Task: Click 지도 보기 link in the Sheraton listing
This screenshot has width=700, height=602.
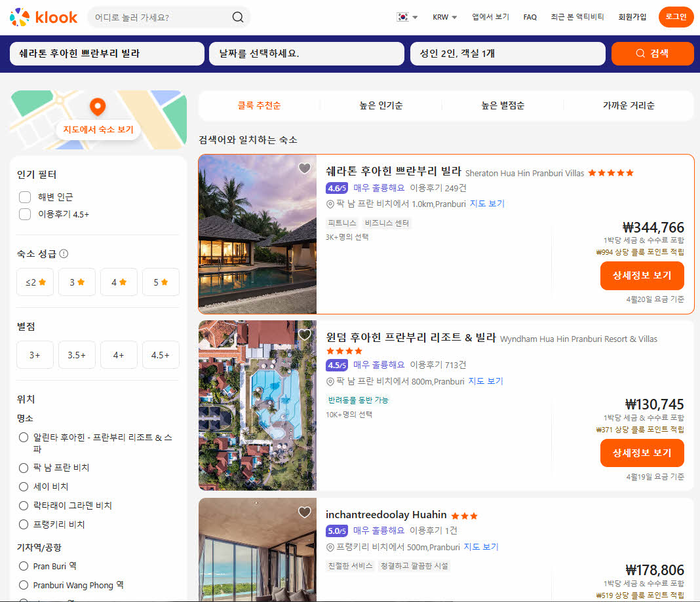Action: [x=487, y=204]
